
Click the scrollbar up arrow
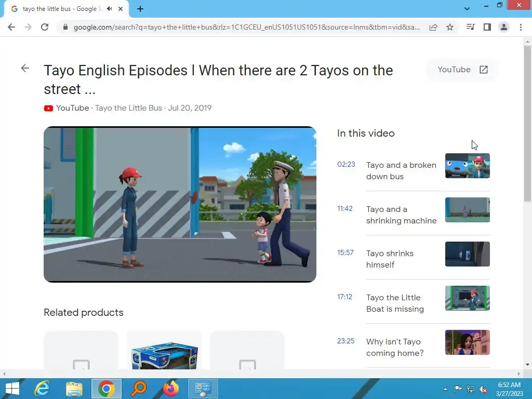click(527, 41)
